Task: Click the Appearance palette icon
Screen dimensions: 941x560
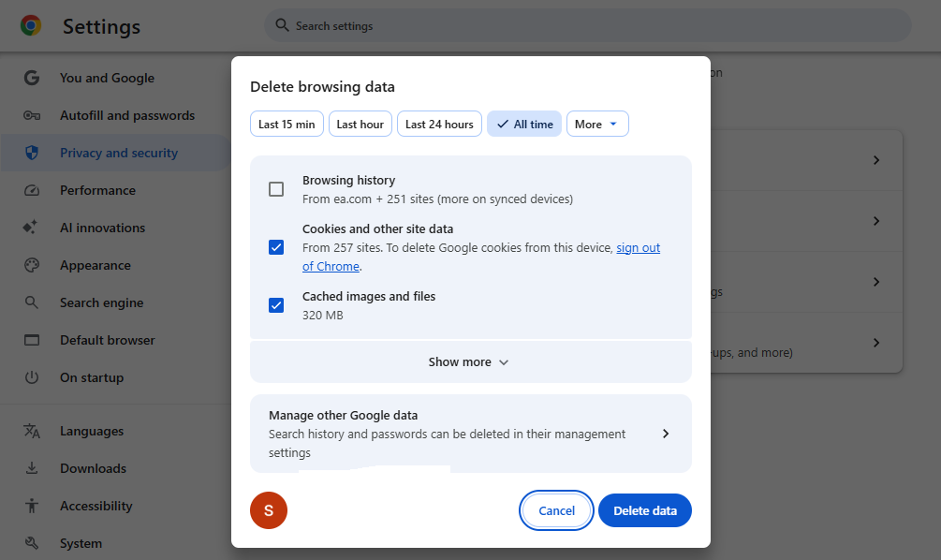Action: point(32,265)
